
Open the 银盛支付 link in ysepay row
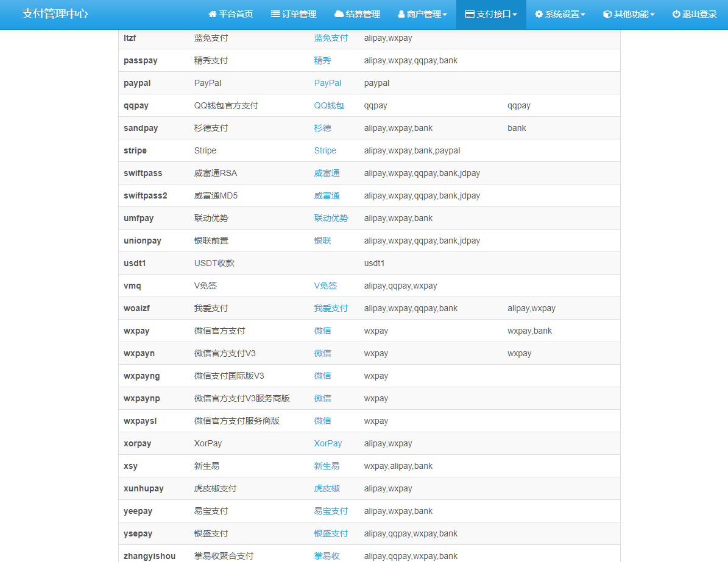point(331,534)
